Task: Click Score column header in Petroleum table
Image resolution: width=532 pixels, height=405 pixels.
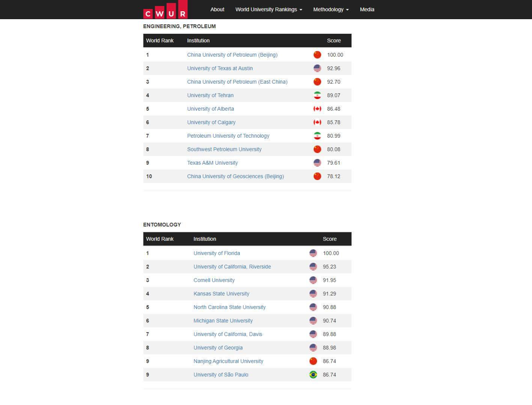Action: coord(334,40)
